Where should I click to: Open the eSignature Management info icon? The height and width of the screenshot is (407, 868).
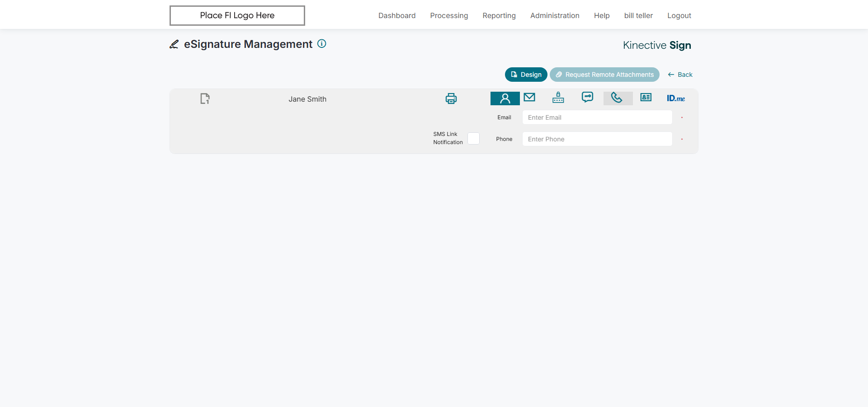pos(322,44)
